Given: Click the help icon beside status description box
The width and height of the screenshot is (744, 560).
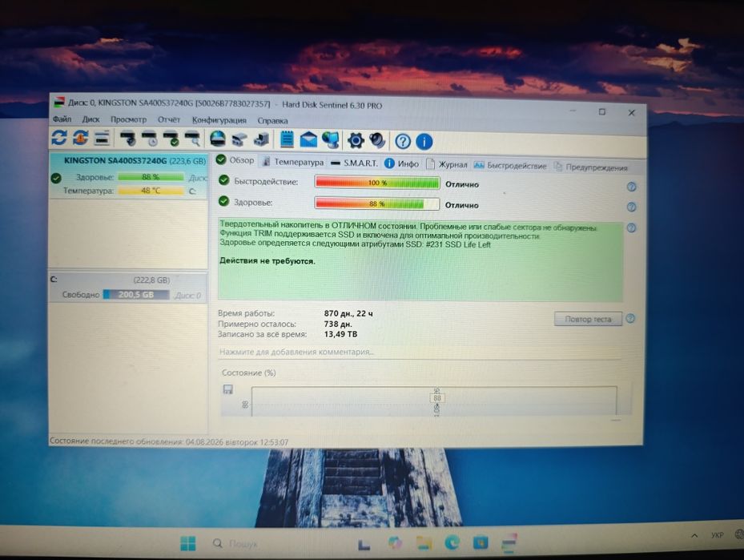Looking at the screenshot, I should point(631,228).
